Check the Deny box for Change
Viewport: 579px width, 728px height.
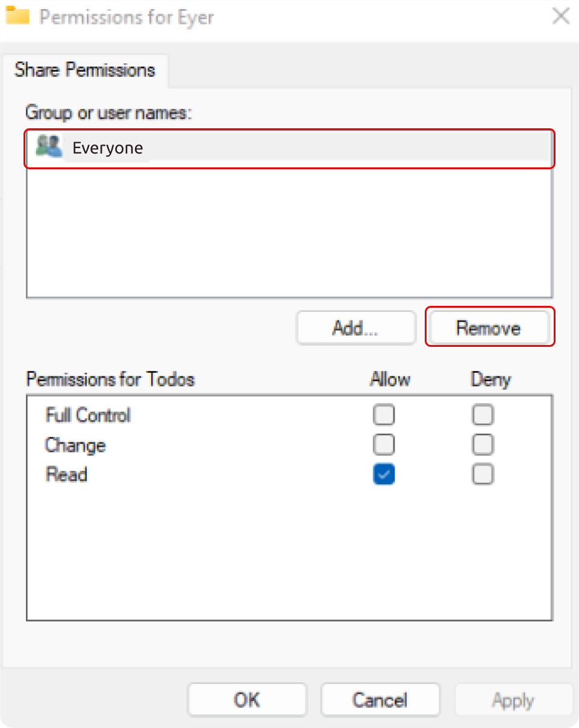(483, 445)
